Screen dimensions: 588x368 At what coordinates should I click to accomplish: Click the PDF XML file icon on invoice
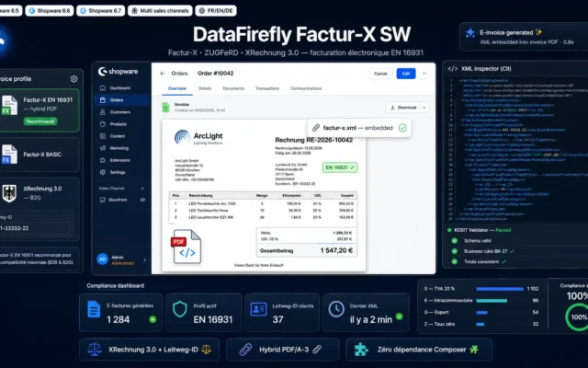tap(186, 247)
